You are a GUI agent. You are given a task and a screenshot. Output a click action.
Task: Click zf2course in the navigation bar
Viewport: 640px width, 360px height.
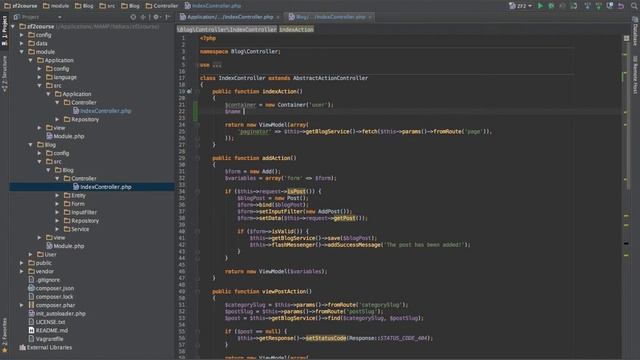[20, 6]
